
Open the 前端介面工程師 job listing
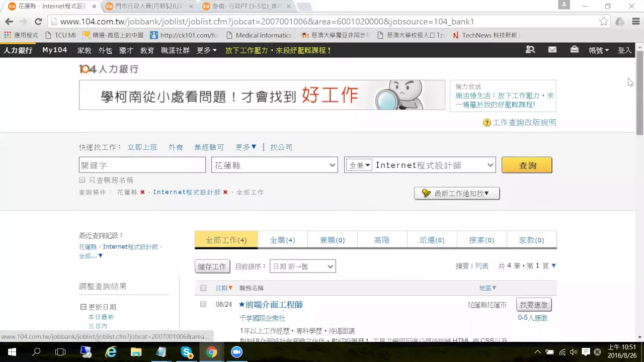(274, 305)
